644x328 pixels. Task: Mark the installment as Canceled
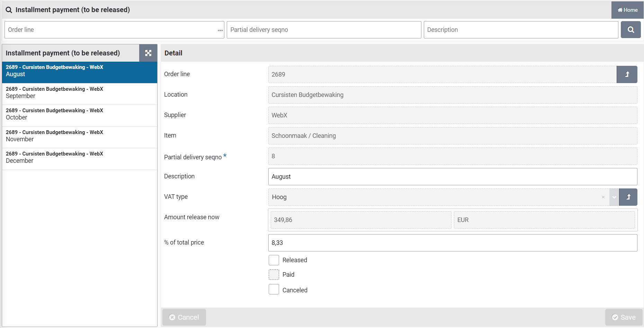[x=274, y=290]
